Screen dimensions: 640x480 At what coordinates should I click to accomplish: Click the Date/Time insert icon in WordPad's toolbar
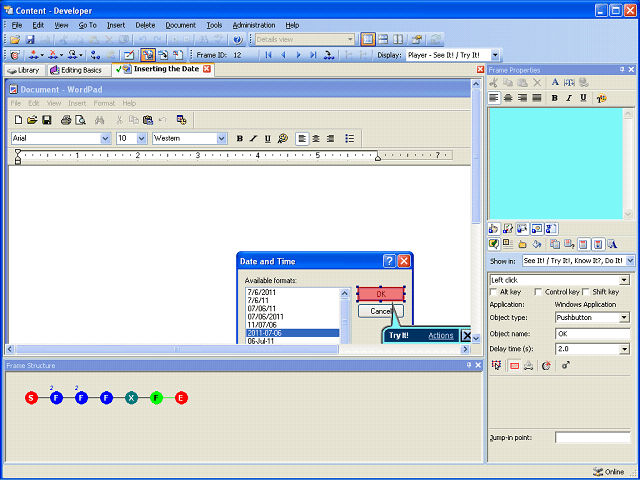182,120
